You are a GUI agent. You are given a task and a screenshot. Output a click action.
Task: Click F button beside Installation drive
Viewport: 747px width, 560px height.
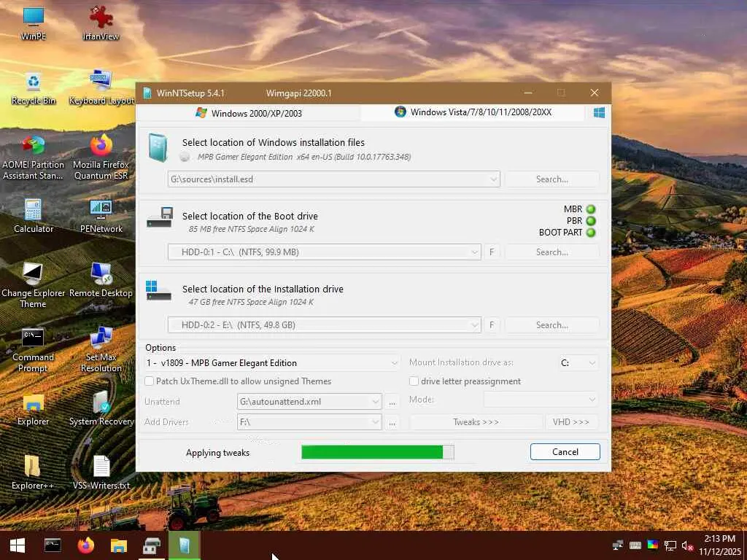(x=492, y=325)
